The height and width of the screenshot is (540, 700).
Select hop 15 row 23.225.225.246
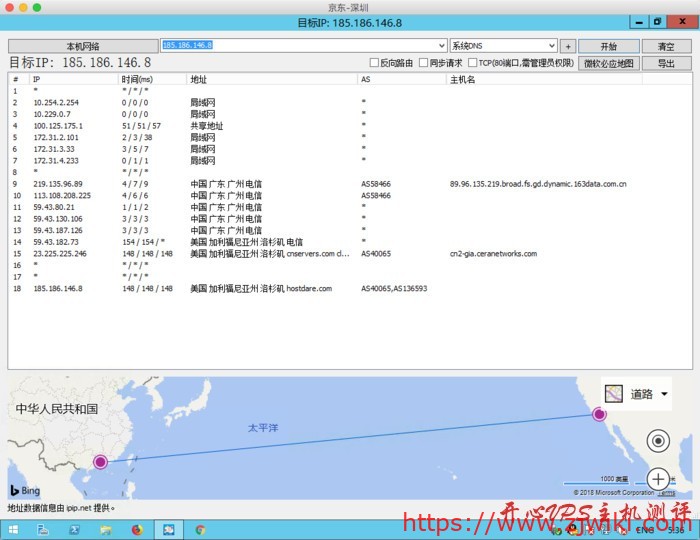pyautogui.click(x=350, y=253)
